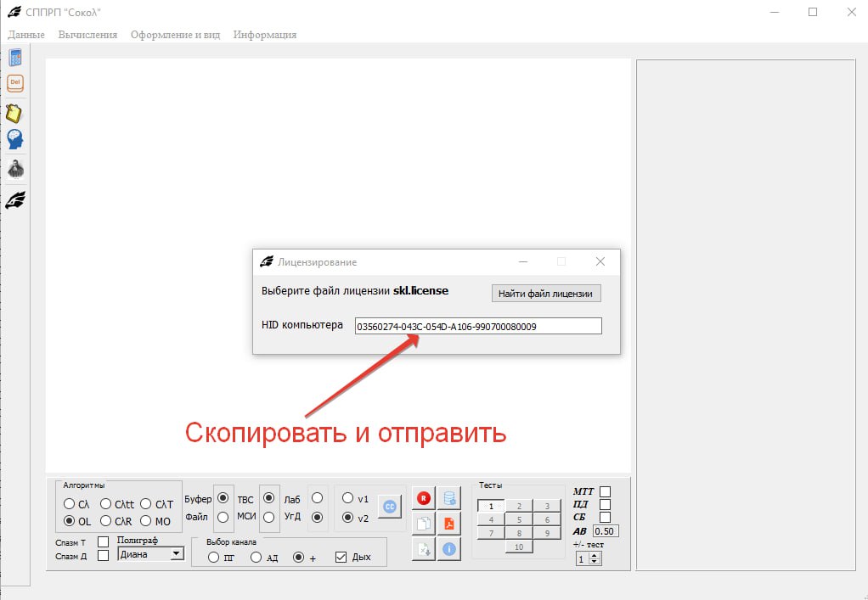Image resolution: width=868 pixels, height=600 pixels.
Task: Increment the +/- тест stepper
Action: tap(595, 553)
